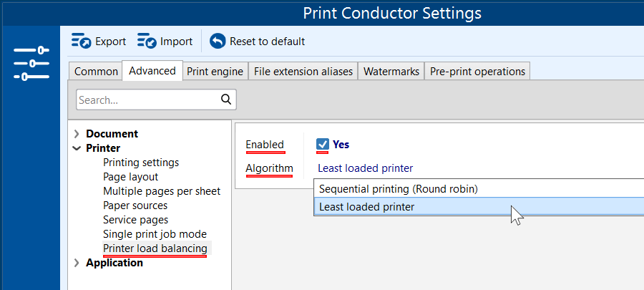The image size is (644, 290).
Task: Expand the Application tree node
Action: (x=77, y=263)
